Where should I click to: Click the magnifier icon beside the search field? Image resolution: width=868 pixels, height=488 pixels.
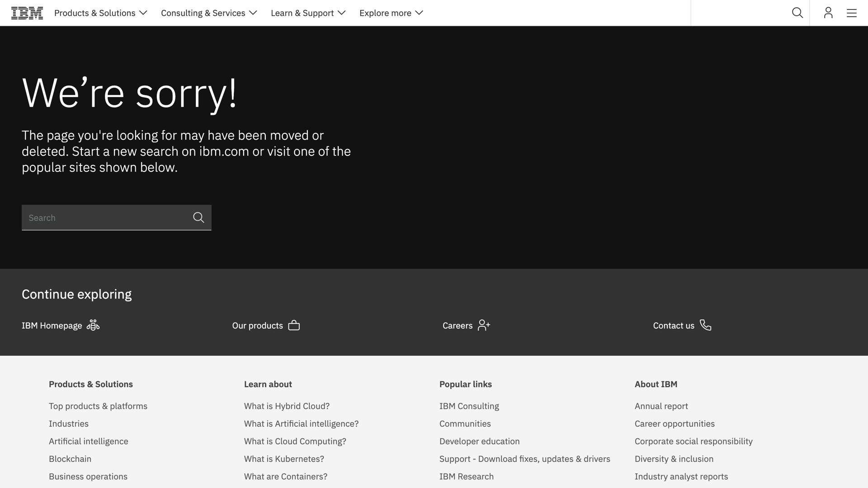[x=198, y=217]
